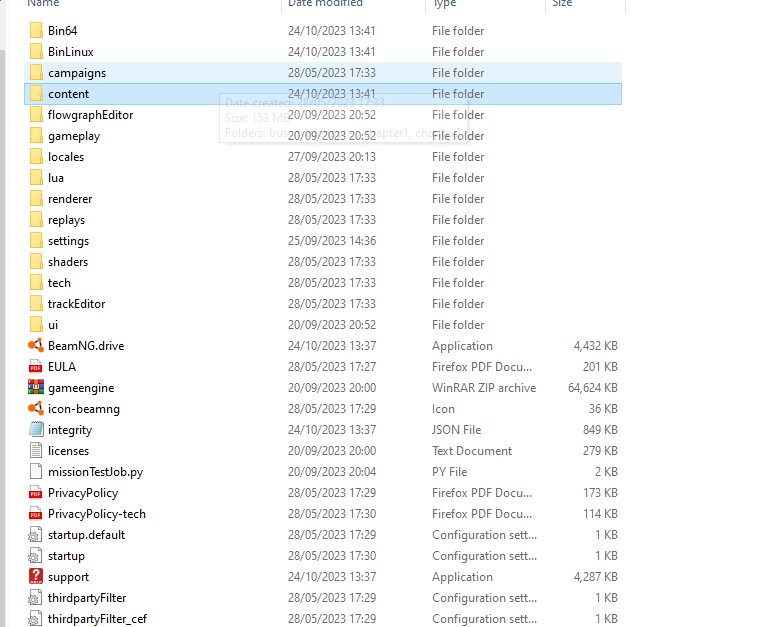Click the trackEditor folder icon

(36, 304)
